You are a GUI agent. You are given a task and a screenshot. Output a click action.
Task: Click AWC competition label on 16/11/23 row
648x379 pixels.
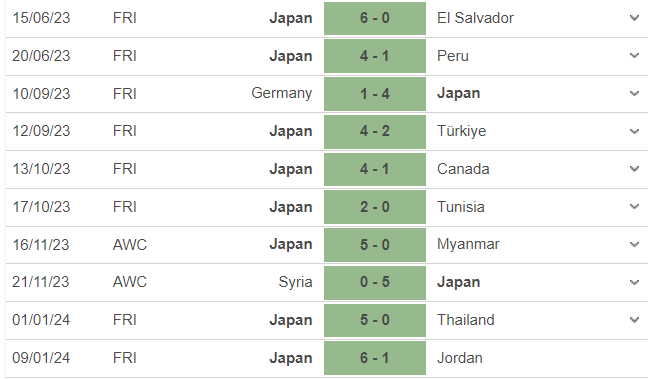(130, 245)
